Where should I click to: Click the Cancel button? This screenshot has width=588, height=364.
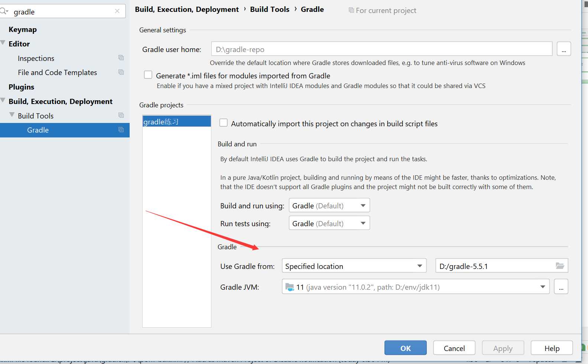(x=454, y=348)
